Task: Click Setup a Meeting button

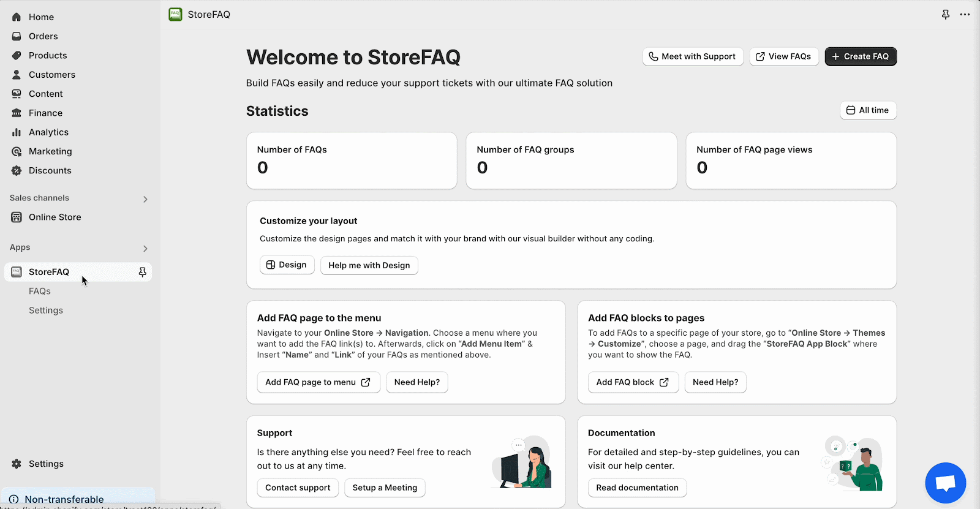Action: 385,488
